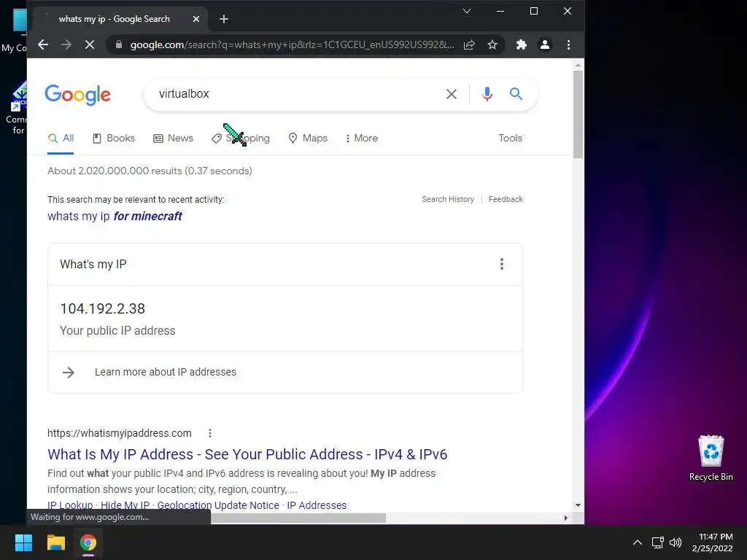
Task: Click the whatismyipaddress.com URL text
Action: point(119,433)
